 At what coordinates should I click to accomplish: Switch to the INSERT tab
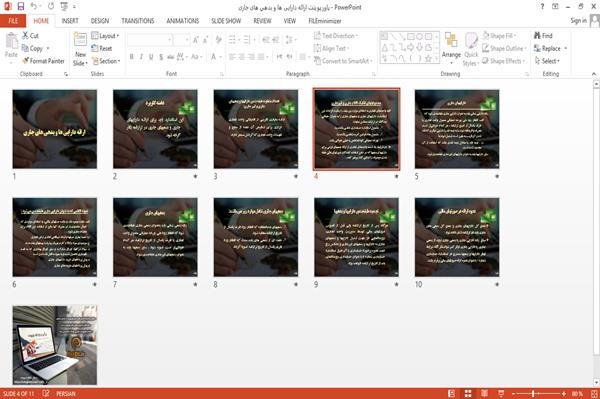pos(70,21)
